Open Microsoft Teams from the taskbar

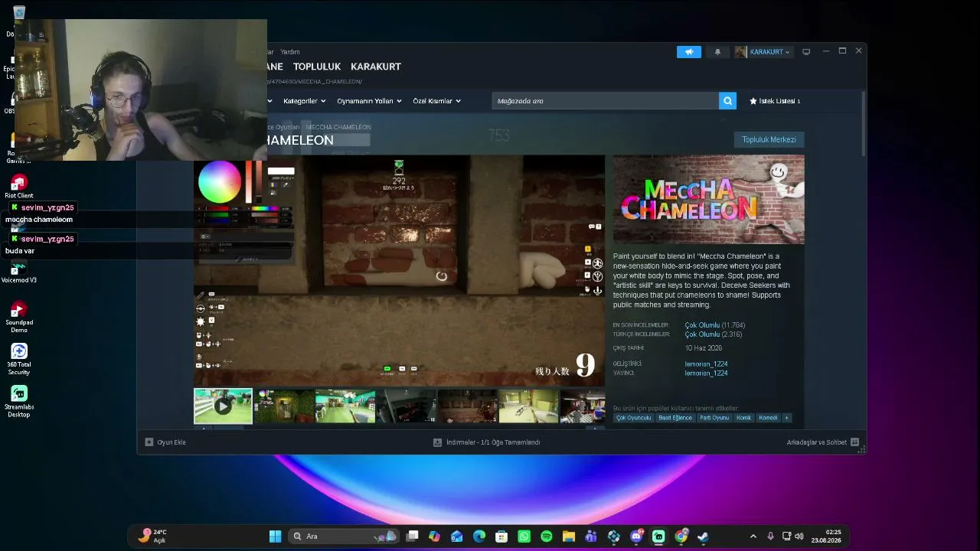point(591,536)
